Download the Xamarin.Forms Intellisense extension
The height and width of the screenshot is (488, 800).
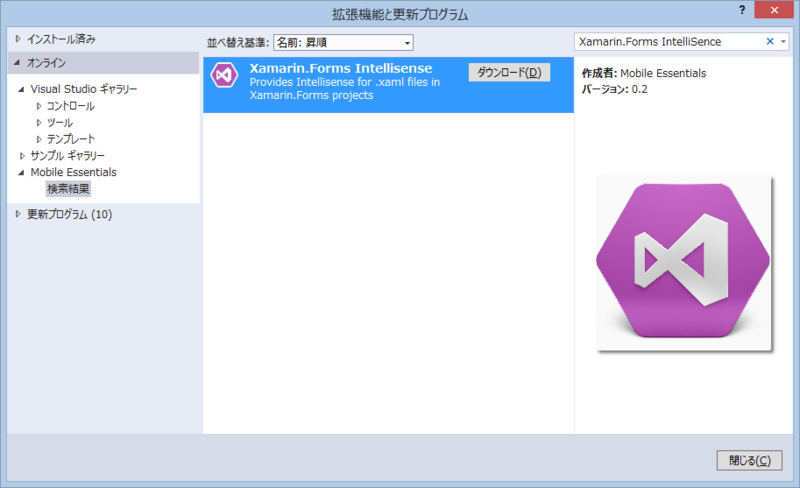509,72
